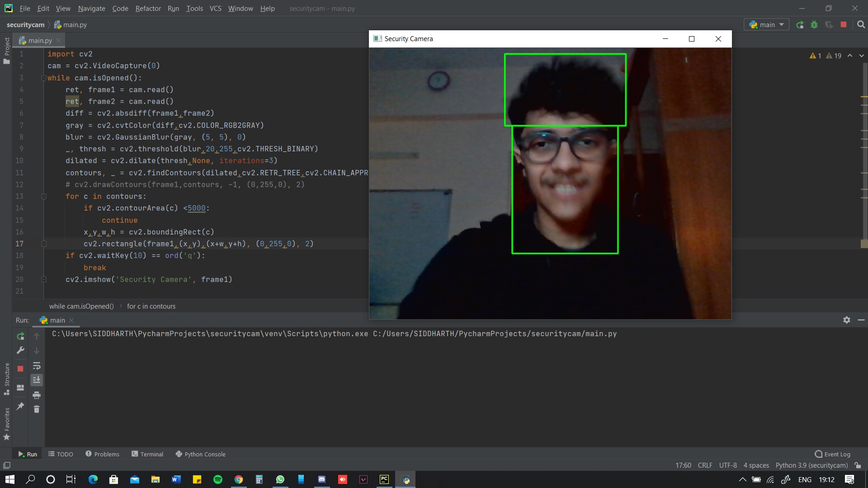Image resolution: width=868 pixels, height=488 pixels.
Task: Open the main run configuration dropdown
Action: pyautogui.click(x=767, y=25)
